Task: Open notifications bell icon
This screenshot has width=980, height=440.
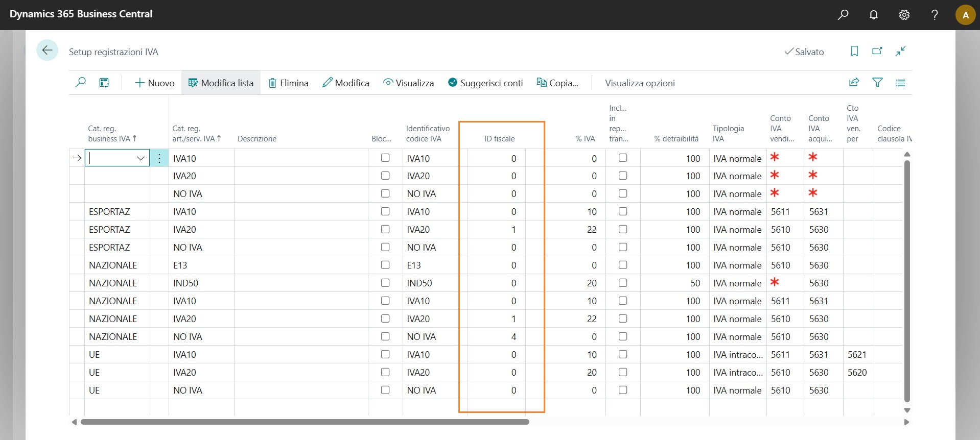Action: (874, 15)
